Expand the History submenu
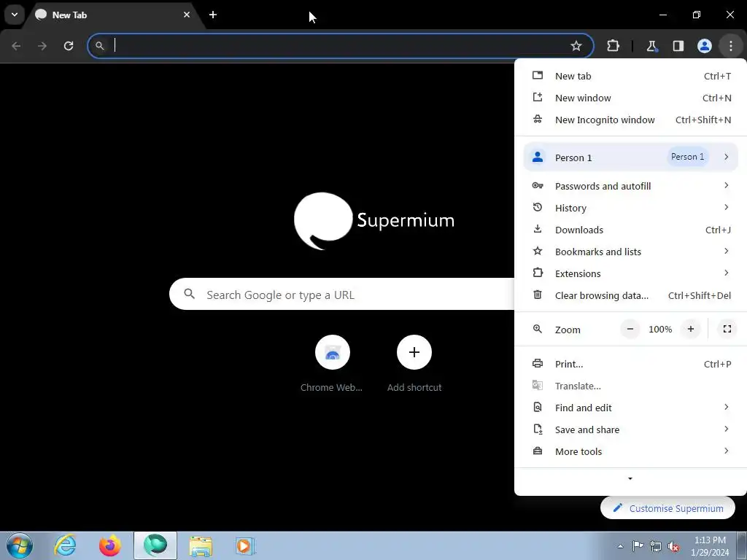The width and height of the screenshot is (747, 560). pos(631,208)
